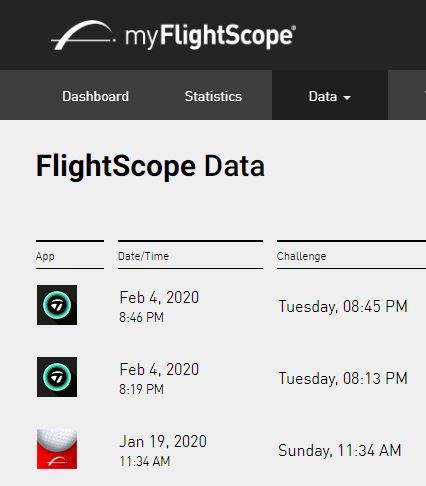The height and width of the screenshot is (486, 426).
Task: Click the myFlightScope wordmark text
Action: [210, 36]
